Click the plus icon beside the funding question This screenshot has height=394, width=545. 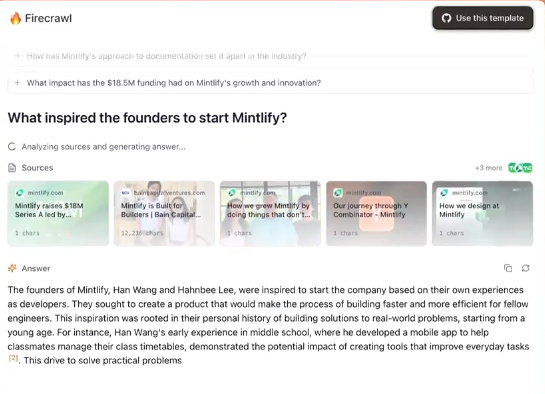[17, 83]
